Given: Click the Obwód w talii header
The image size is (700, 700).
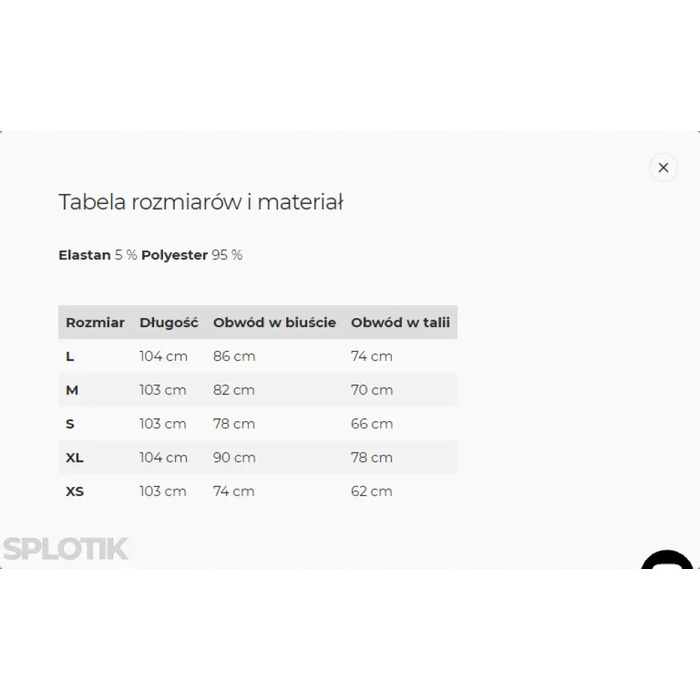Looking at the screenshot, I should [400, 322].
